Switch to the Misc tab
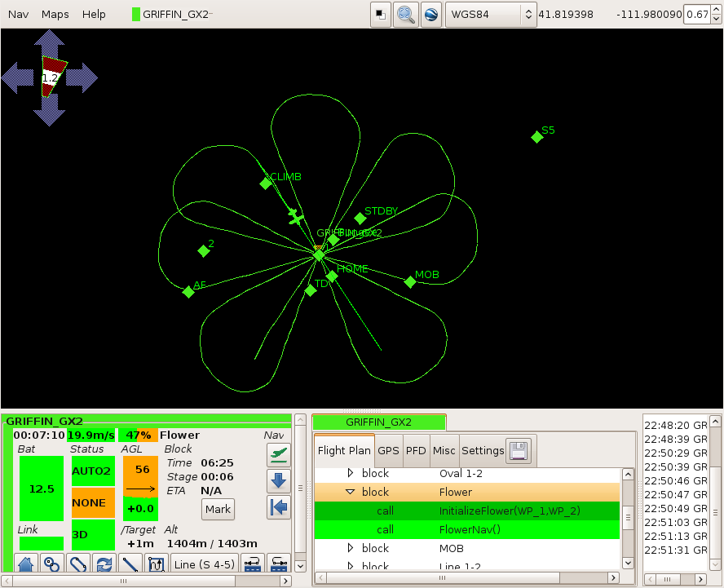 click(x=444, y=450)
